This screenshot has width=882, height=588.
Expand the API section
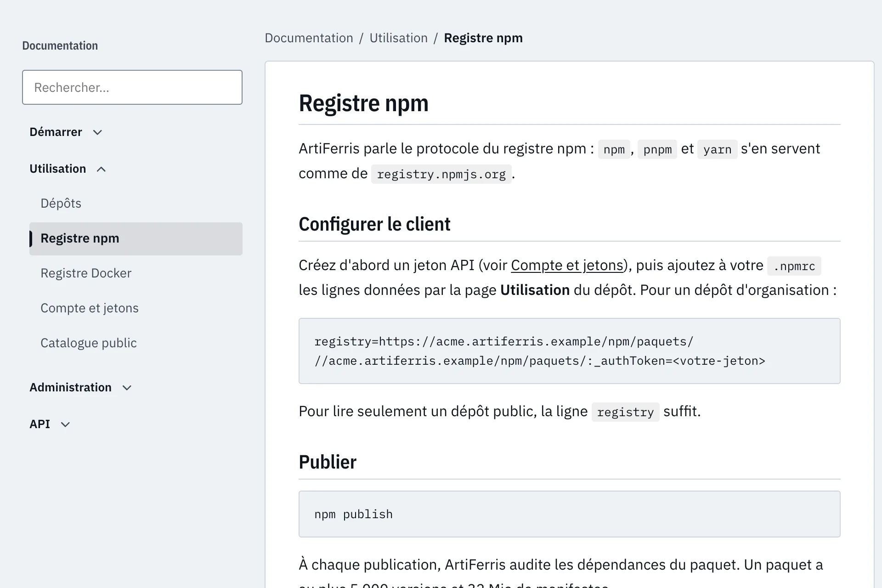[50, 424]
